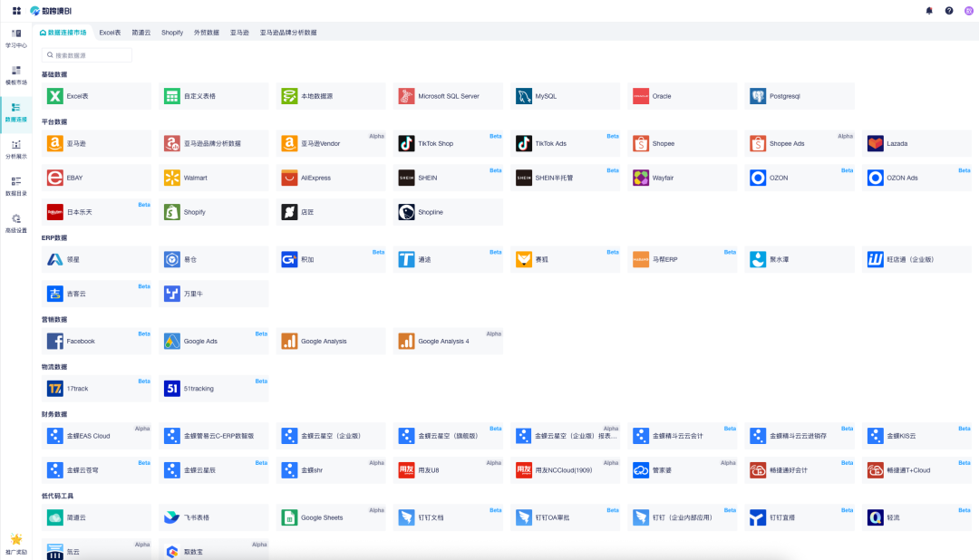Open 模板市场 in the sidebar
Screen dimensions: 979x560
pos(16,75)
